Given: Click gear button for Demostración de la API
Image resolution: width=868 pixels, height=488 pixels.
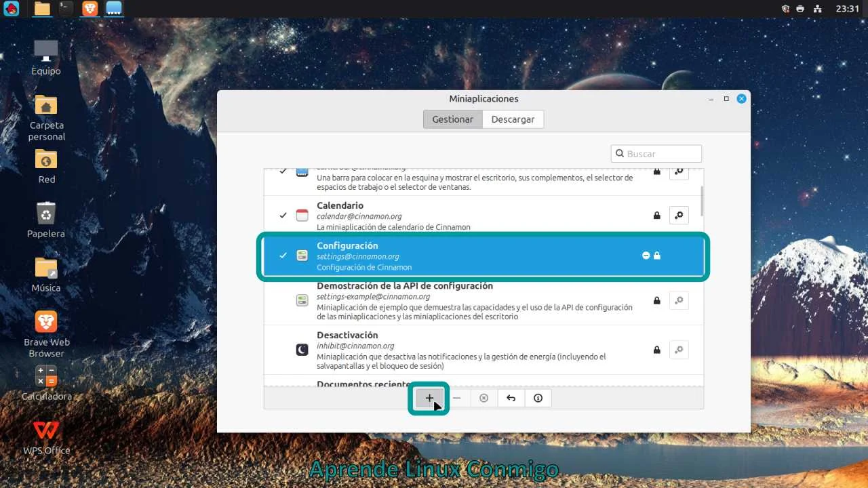Looking at the screenshot, I should (679, 300).
